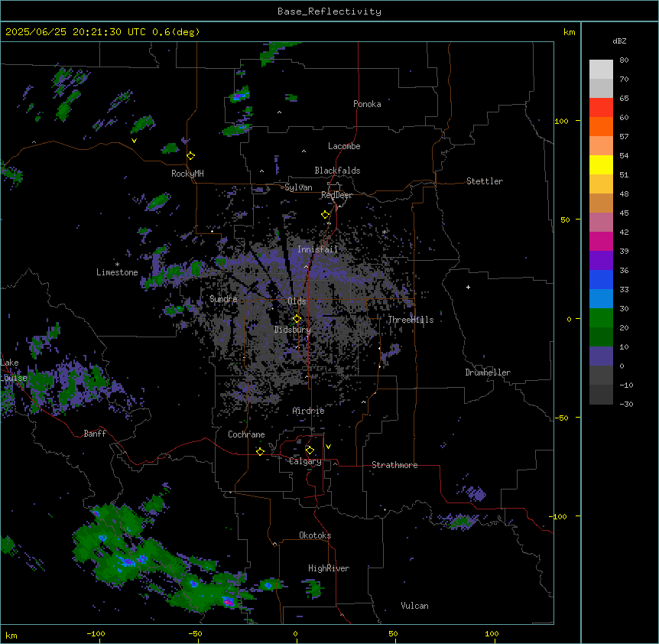This screenshot has width=659, height=644.
Task: Click the asterisk marker above Limestone label
Action: click(x=117, y=265)
